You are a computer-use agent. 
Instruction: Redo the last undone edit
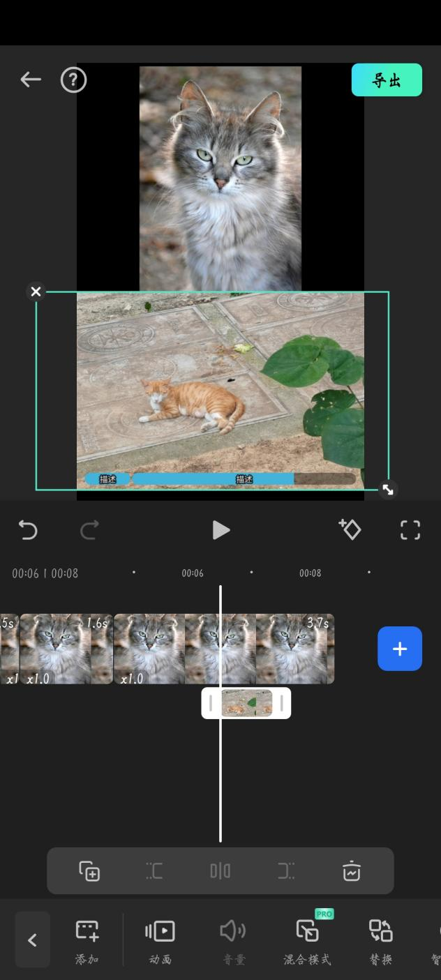pos(89,530)
